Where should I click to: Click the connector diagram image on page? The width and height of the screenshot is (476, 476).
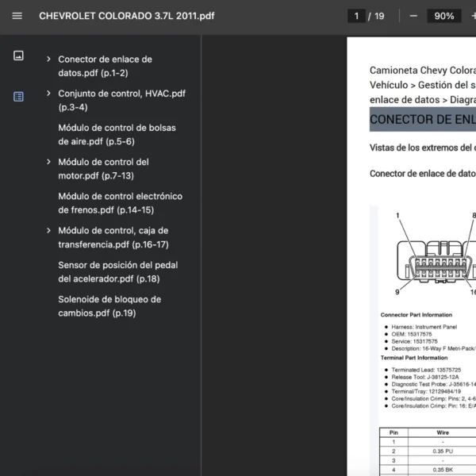436,254
